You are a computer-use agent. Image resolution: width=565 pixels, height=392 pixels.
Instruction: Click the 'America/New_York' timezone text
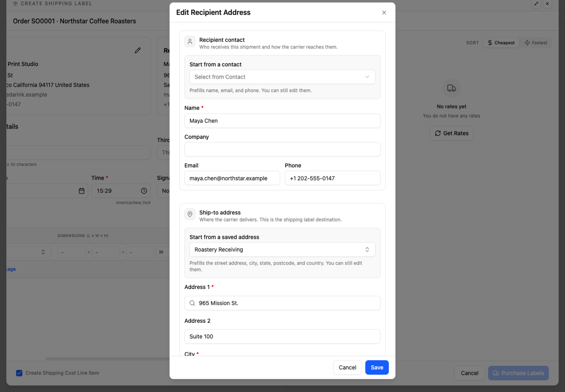pyautogui.click(x=133, y=203)
